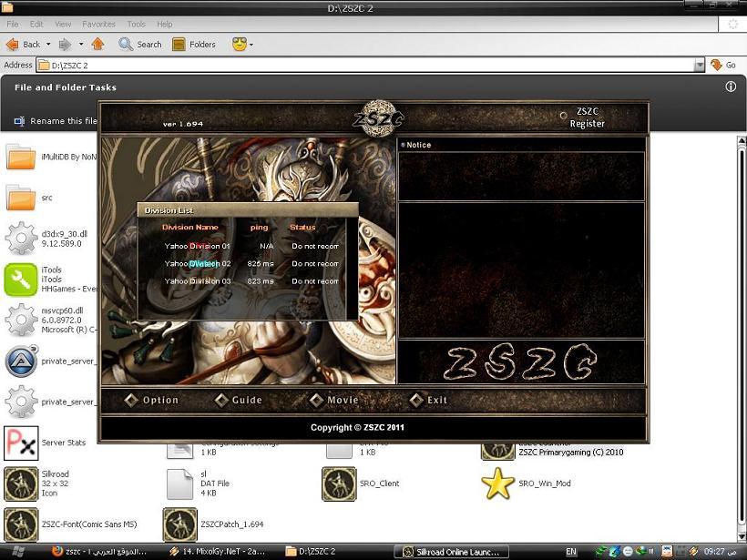Click the Option button in launcher

click(151, 400)
